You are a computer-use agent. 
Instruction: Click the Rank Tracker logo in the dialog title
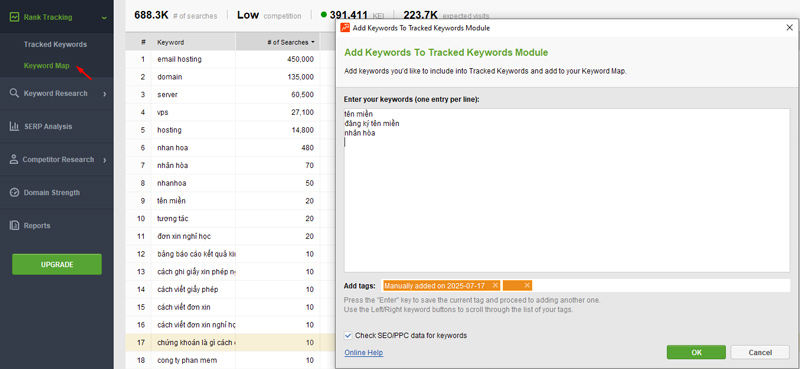point(345,28)
